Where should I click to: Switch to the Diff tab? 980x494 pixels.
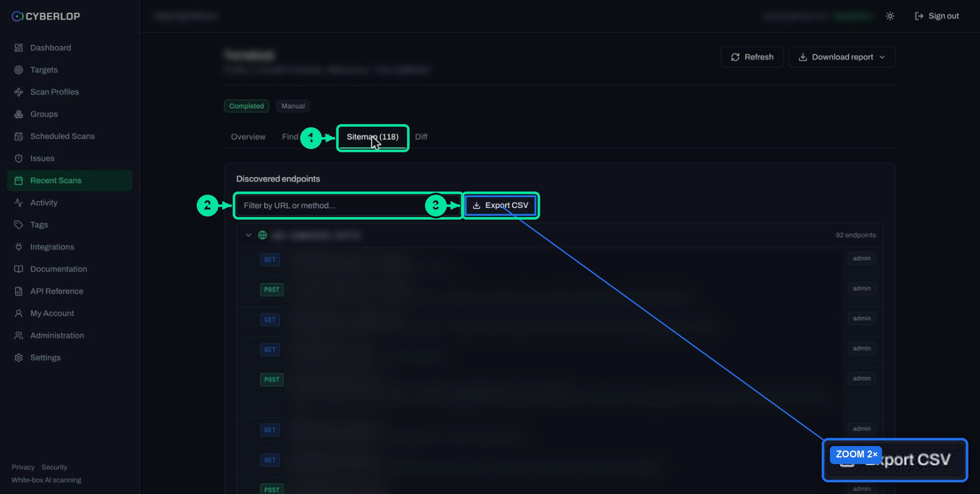(x=421, y=137)
